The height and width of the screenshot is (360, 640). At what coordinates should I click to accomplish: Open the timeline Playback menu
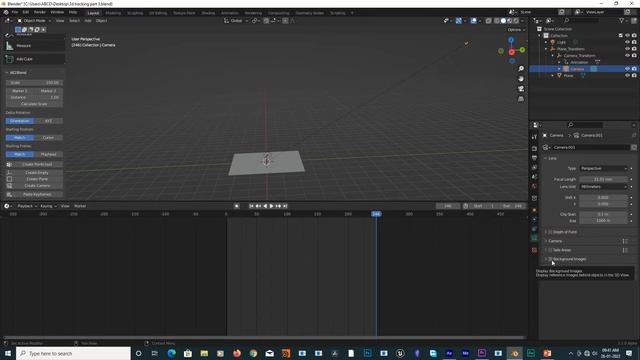point(27,206)
